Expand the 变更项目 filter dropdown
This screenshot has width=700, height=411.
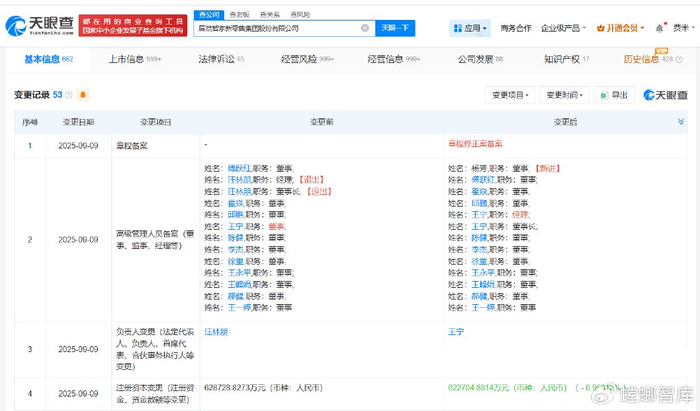(x=511, y=95)
